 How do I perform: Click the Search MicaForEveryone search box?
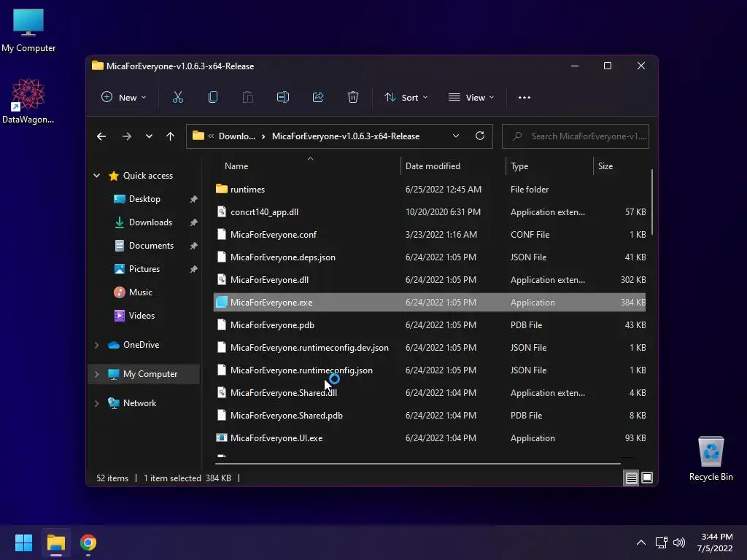[x=576, y=136]
